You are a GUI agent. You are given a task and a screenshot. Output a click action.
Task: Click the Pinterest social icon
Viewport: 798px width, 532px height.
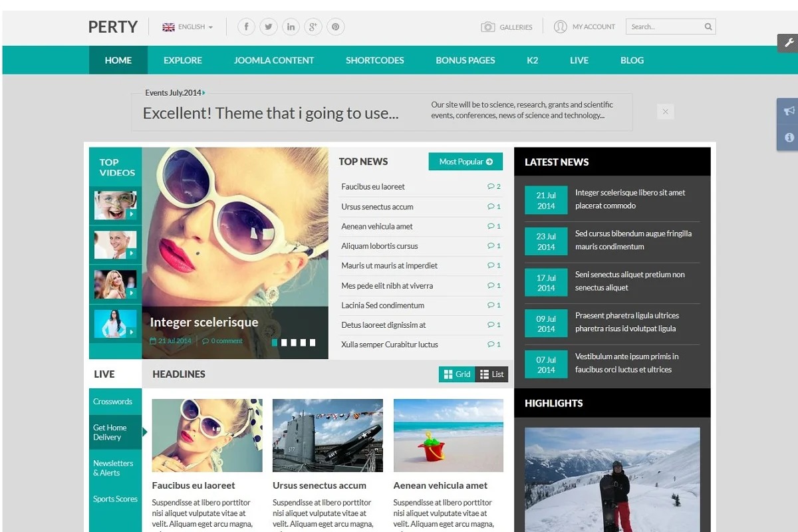[336, 27]
